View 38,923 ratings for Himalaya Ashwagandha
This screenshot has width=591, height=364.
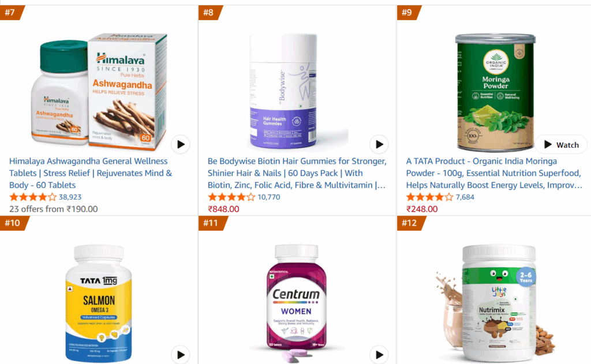click(x=70, y=197)
